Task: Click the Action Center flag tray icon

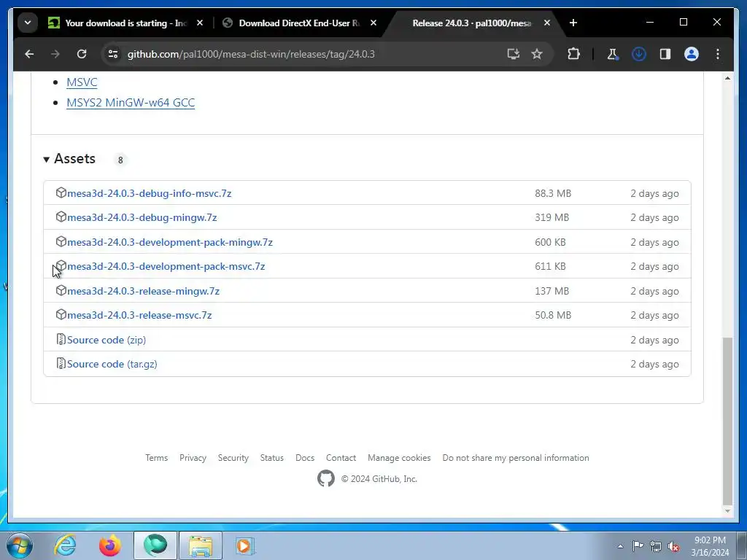Action: (x=638, y=546)
